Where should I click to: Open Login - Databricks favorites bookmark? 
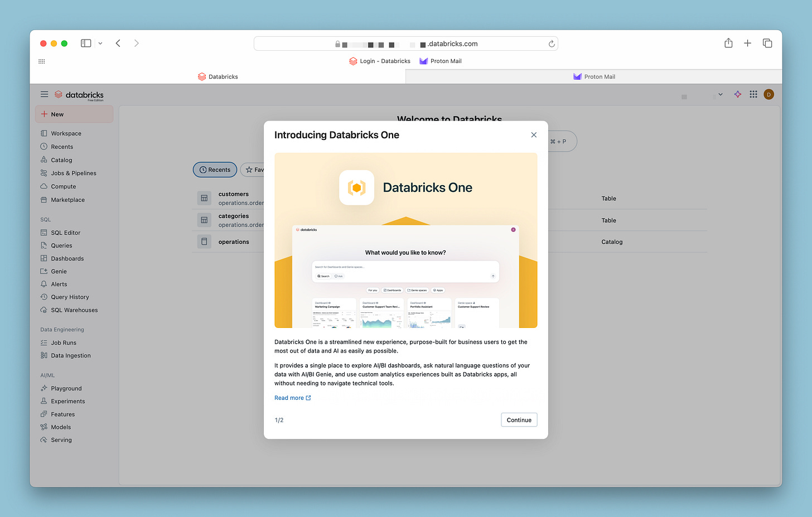point(380,61)
